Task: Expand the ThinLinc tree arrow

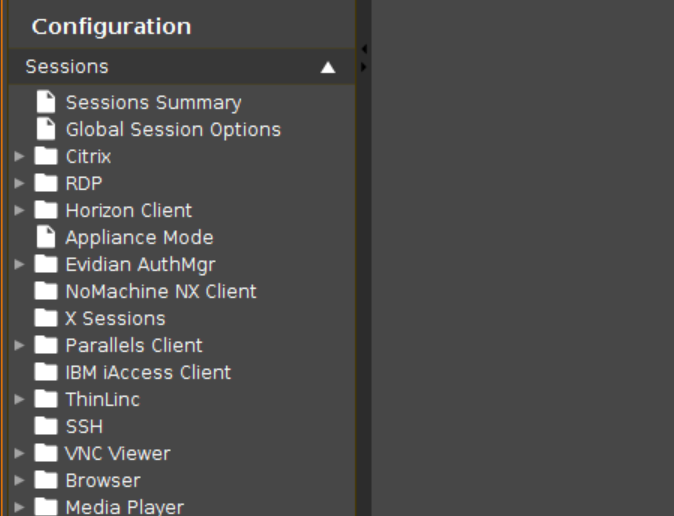Action: [x=19, y=399]
